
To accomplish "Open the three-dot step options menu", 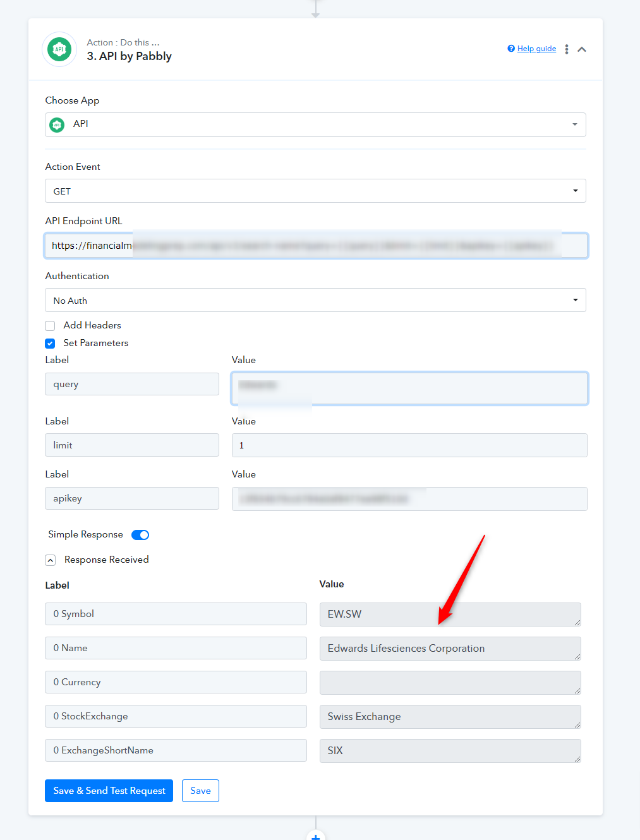I will 567,49.
